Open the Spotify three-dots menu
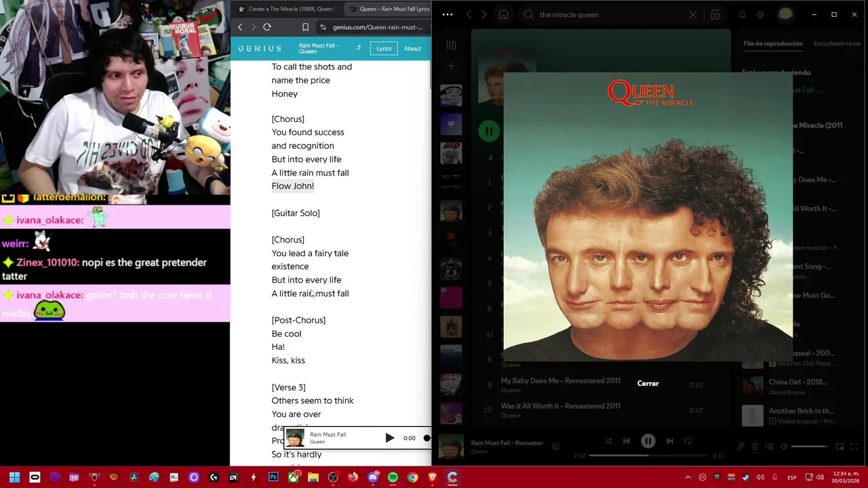Viewport: 868px width, 488px height. 447,14
